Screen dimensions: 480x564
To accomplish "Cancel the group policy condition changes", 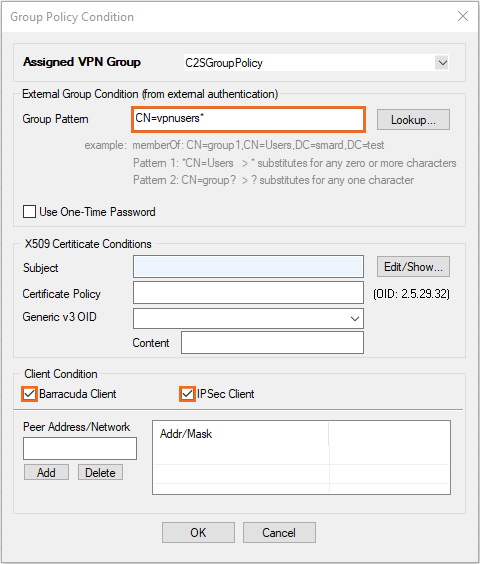I will point(279,532).
